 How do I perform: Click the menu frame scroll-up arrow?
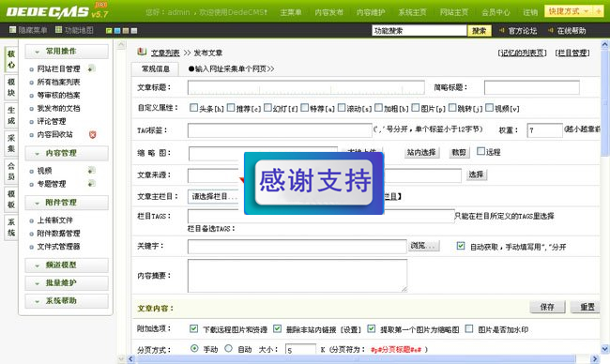click(x=121, y=45)
